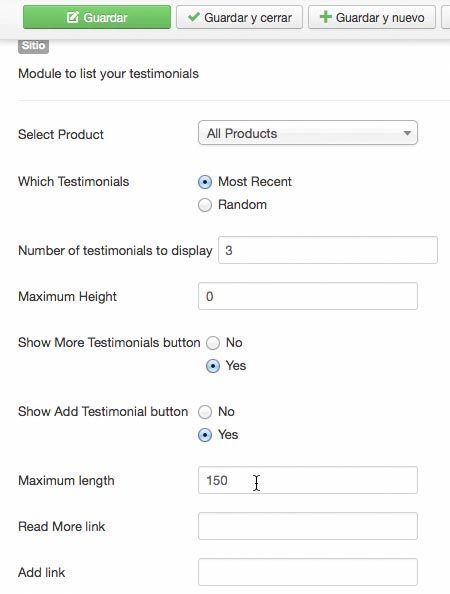
Task: Select the Most Recent radio option
Action: pyautogui.click(x=205, y=182)
